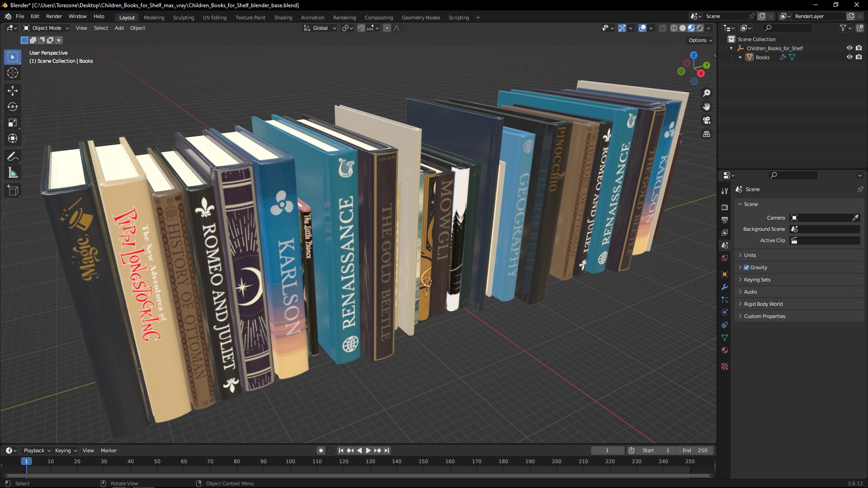Jump to the timeline end frame

pos(387,450)
